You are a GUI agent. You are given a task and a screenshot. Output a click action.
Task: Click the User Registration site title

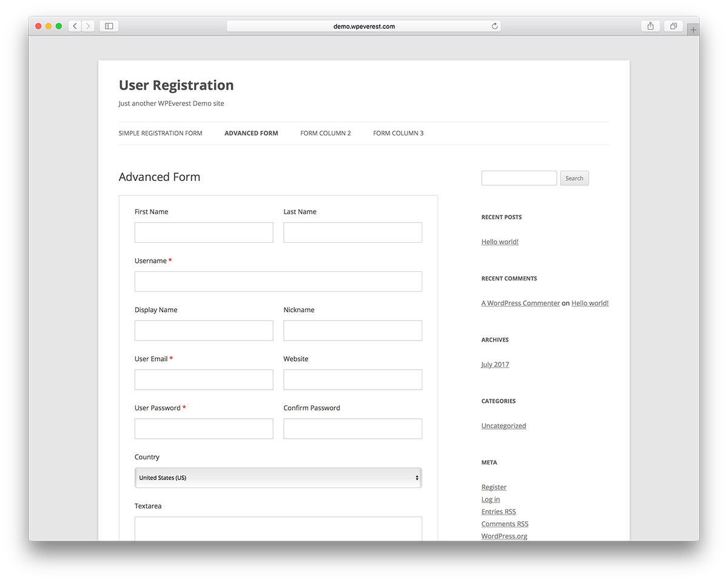(176, 85)
